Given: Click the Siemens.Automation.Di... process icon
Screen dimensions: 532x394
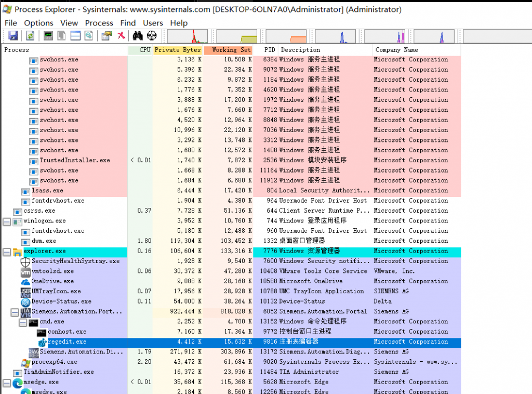Looking at the screenshot, I should [34, 352].
